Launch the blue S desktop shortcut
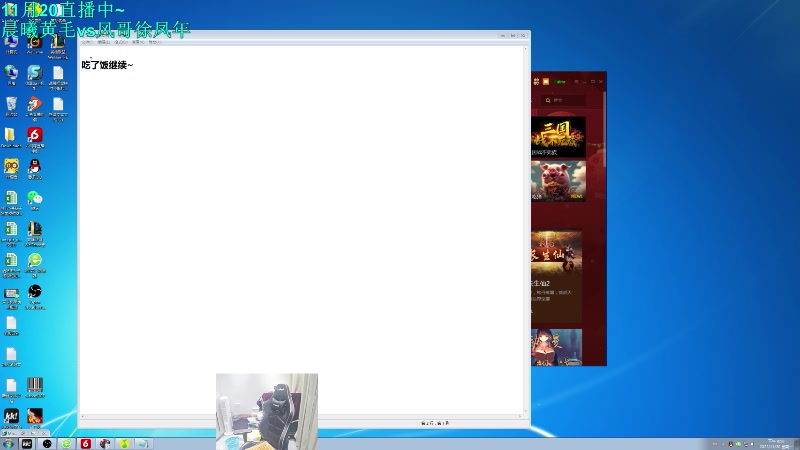 pos(35,76)
